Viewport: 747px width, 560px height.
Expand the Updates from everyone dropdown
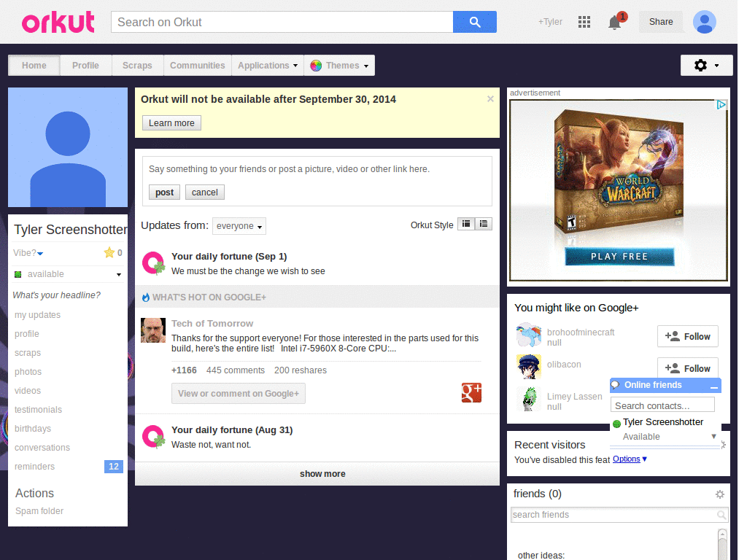[x=239, y=226]
